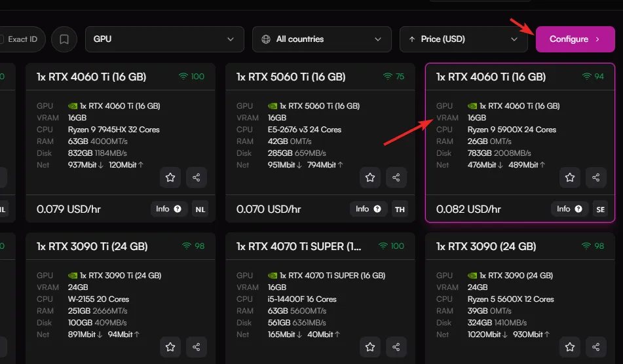
Task: Open the GPU filter dropdown
Action: (x=164, y=39)
